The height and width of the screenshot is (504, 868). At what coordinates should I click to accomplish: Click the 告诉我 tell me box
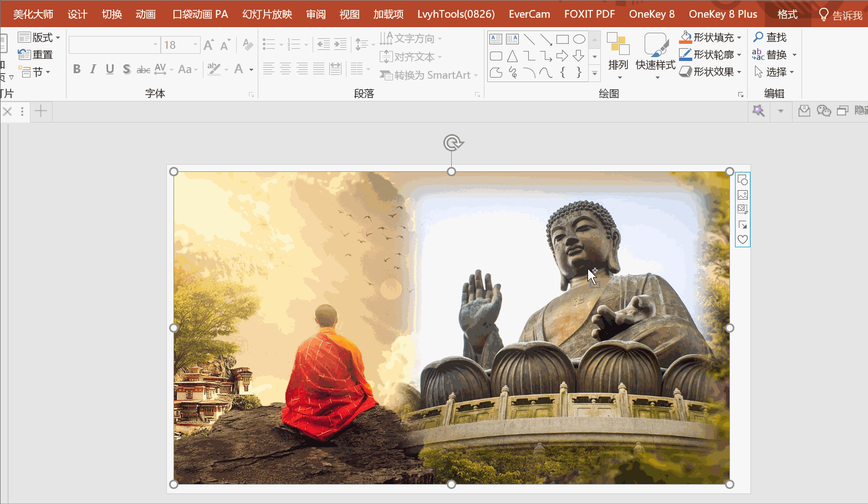click(x=841, y=15)
